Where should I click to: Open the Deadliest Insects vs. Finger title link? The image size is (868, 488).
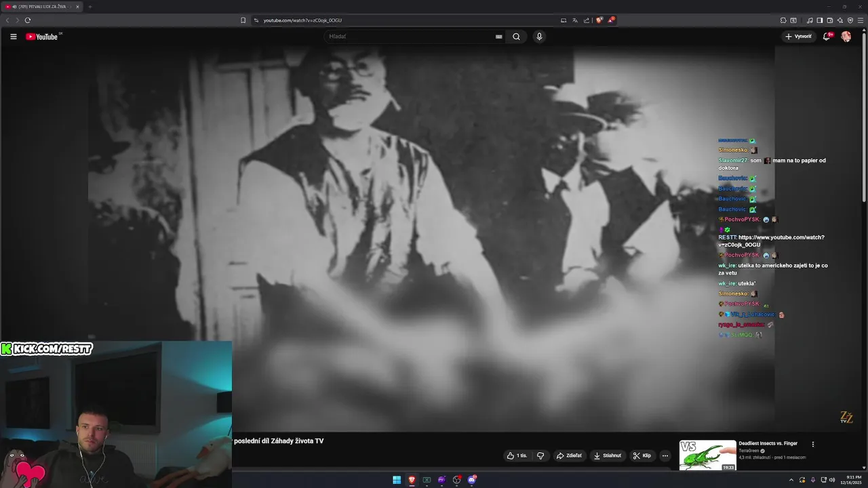[768, 443]
